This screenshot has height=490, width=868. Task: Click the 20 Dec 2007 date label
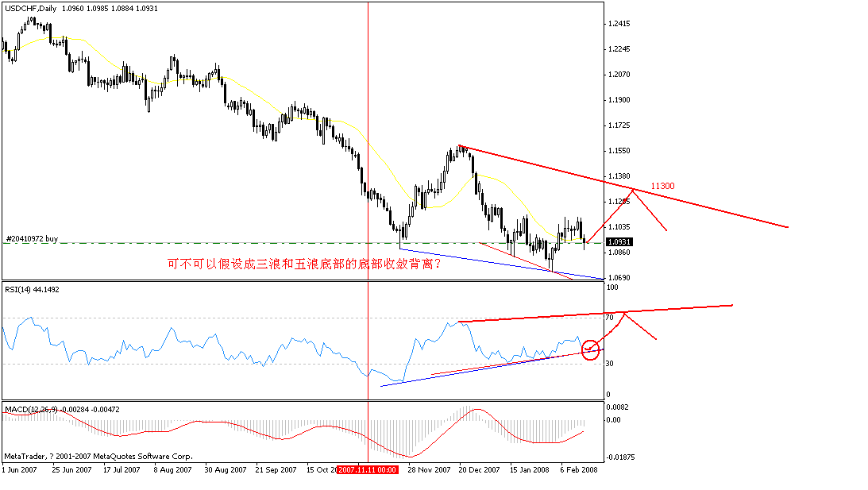(479, 470)
